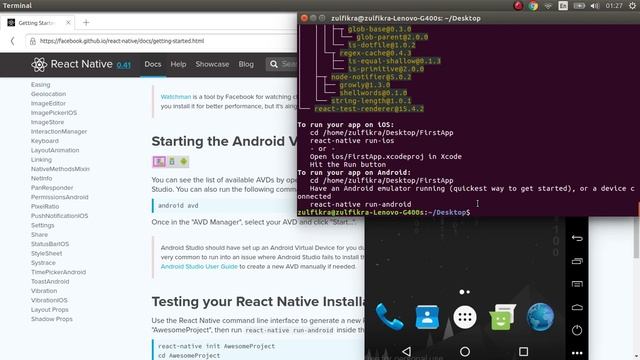Click the emulator sidebar curved back arrow
640x360 pixels.
(577, 238)
